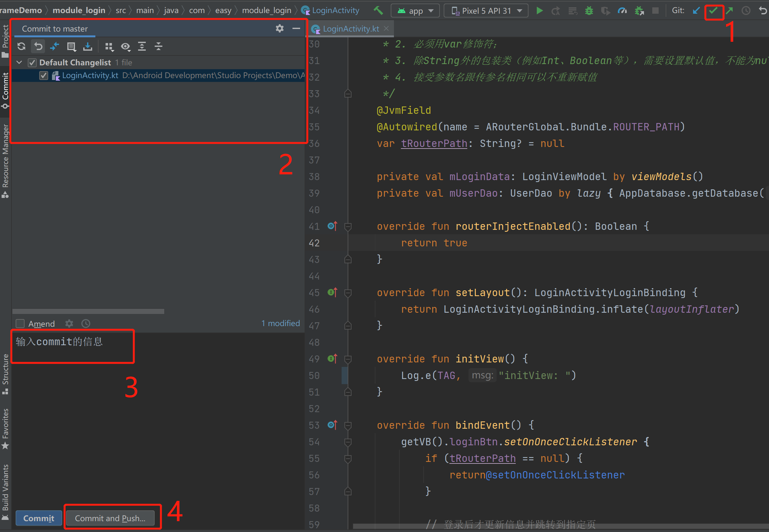Open the Favorites side tab

click(x=5, y=429)
